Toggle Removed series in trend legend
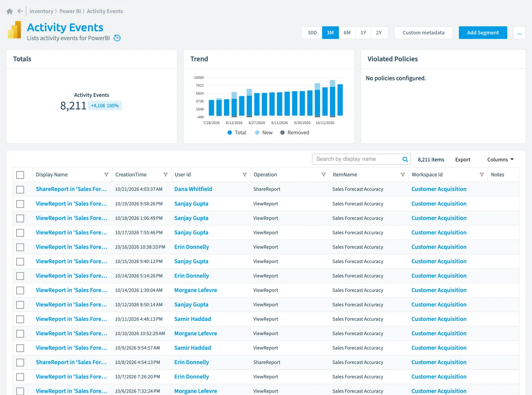This screenshot has width=532, height=395. point(295,133)
